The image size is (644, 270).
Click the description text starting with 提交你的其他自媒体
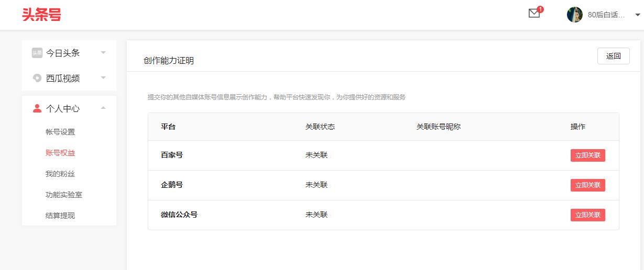click(x=277, y=97)
